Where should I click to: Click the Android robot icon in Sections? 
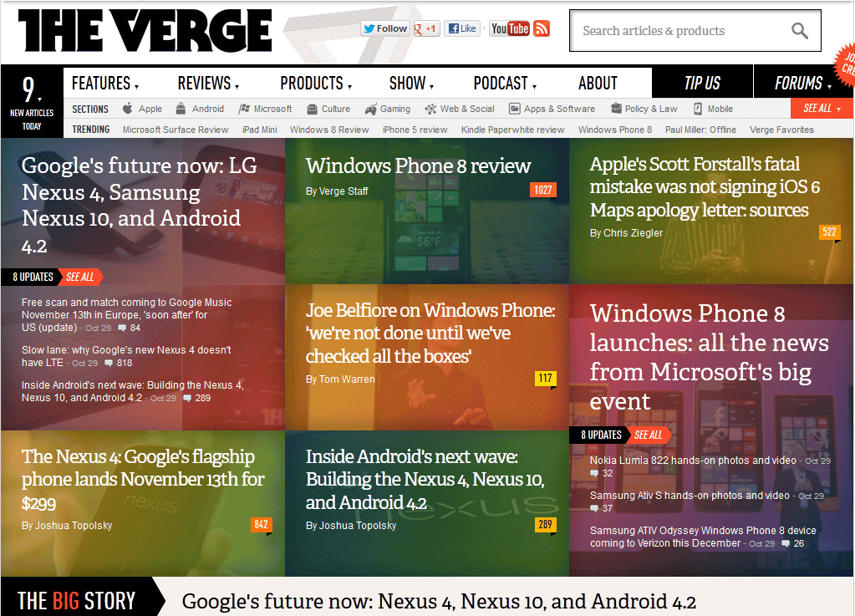pos(181,109)
